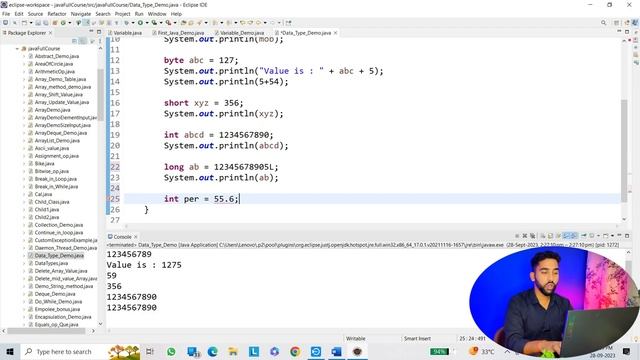Image resolution: width=640 pixels, height=360 pixels.
Task: Open the External Tools dropdown arrow
Action: tap(175, 23)
